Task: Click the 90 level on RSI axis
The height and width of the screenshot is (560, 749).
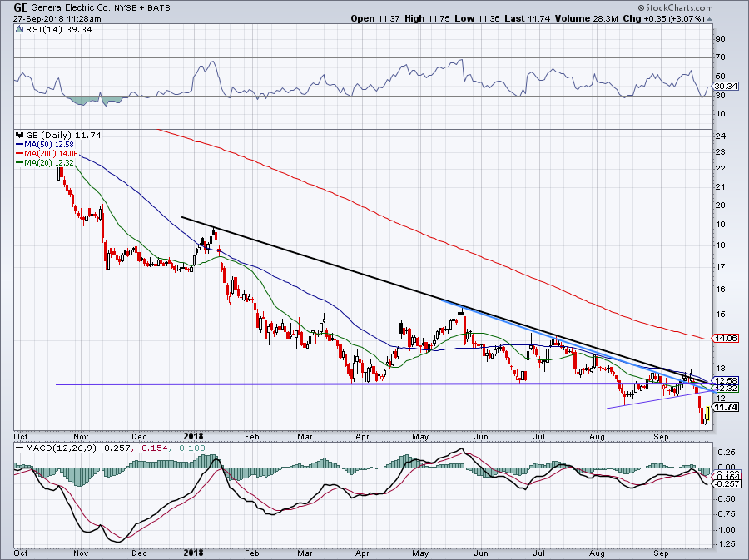Action: (x=720, y=38)
